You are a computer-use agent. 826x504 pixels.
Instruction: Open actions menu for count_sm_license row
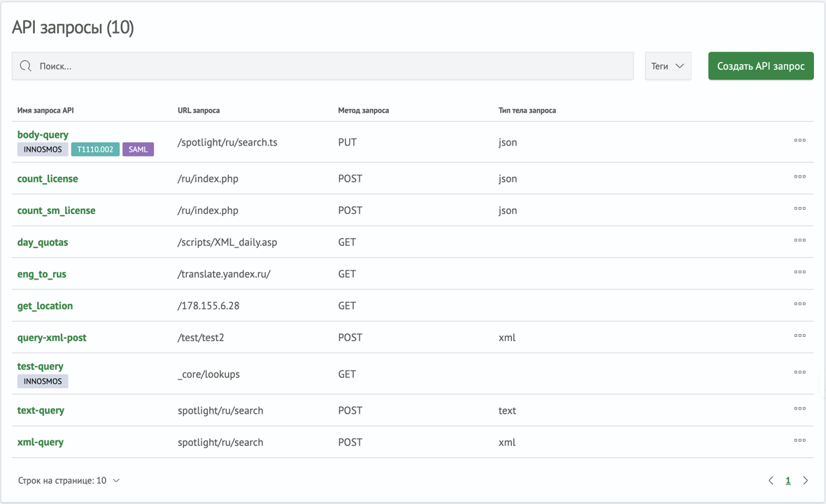coord(799,208)
